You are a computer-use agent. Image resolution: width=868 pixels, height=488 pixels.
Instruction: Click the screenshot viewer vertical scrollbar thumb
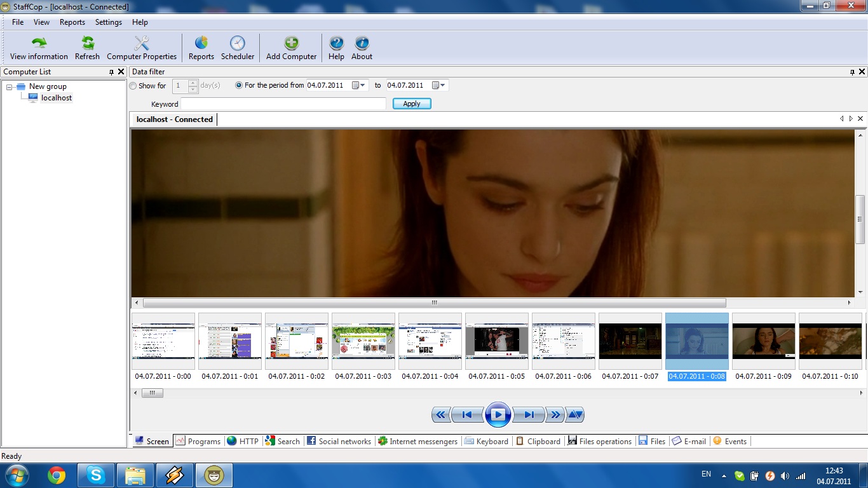[x=860, y=219]
